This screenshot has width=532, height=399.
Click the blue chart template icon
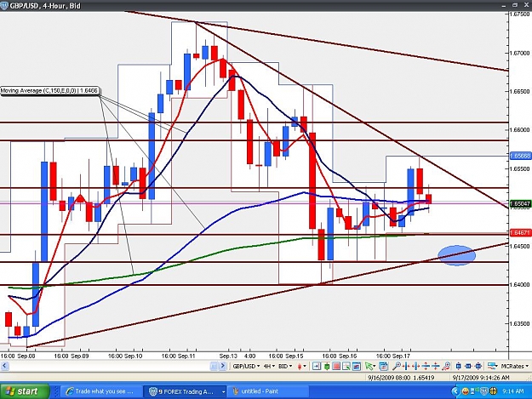click(357, 366)
